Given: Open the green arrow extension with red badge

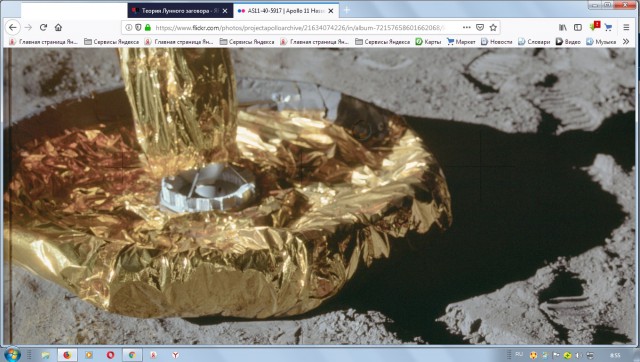Looking at the screenshot, I should coord(594,27).
